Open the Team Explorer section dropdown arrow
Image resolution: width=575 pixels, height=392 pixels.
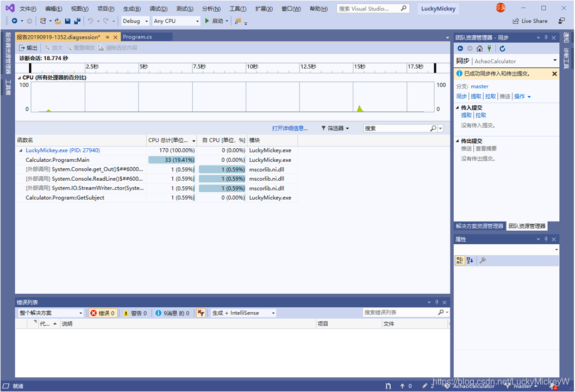pyautogui.click(x=555, y=61)
